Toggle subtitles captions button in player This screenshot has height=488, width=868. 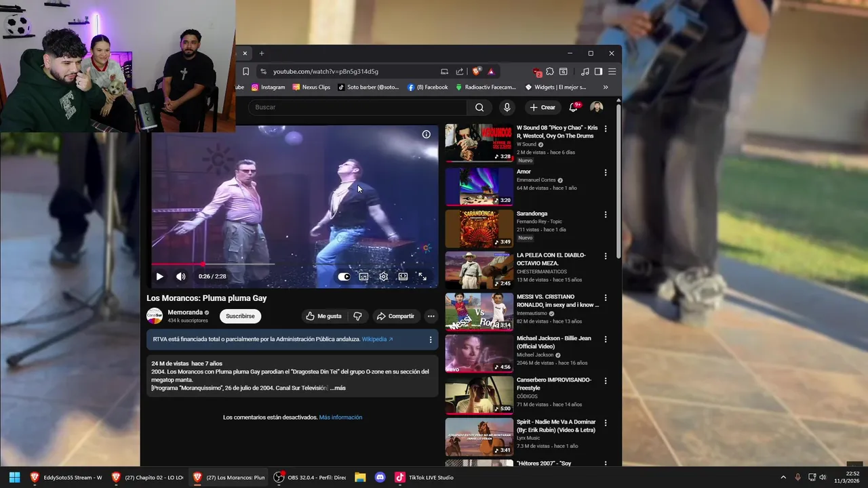pyautogui.click(x=363, y=277)
